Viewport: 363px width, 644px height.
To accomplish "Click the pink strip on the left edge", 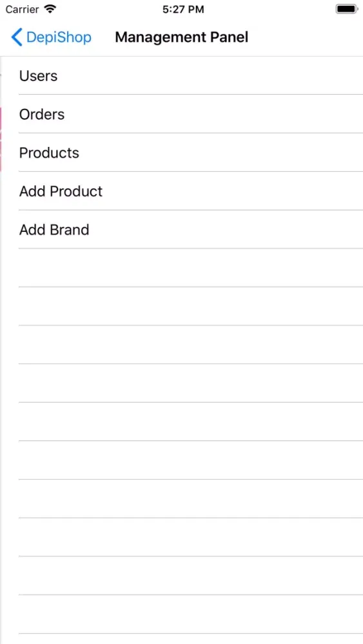I will [x=1, y=139].
